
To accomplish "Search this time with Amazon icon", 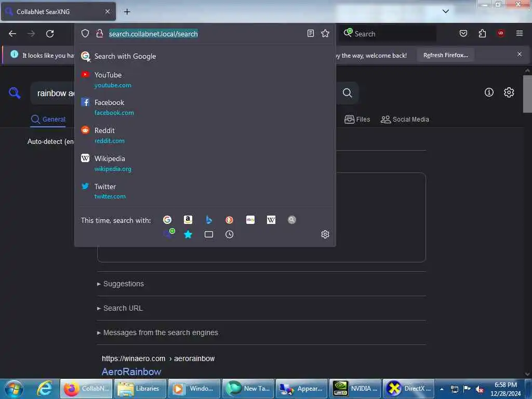I will 188,220.
